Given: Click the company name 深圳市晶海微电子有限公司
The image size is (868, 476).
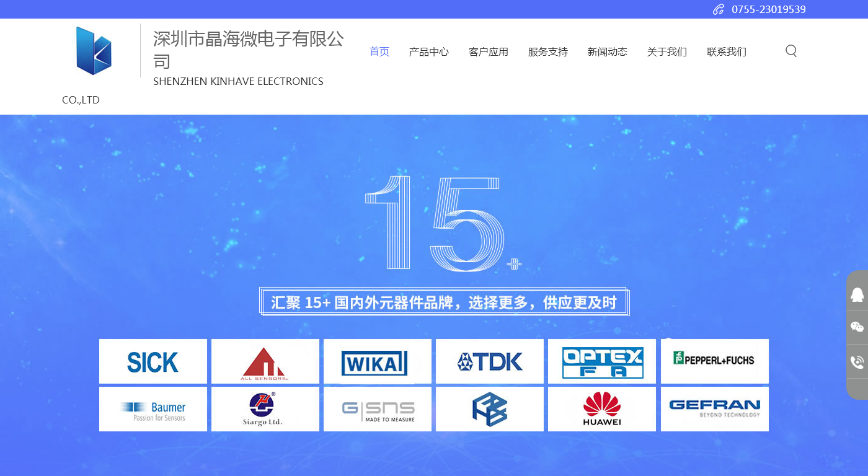Looking at the screenshot, I should (x=249, y=50).
